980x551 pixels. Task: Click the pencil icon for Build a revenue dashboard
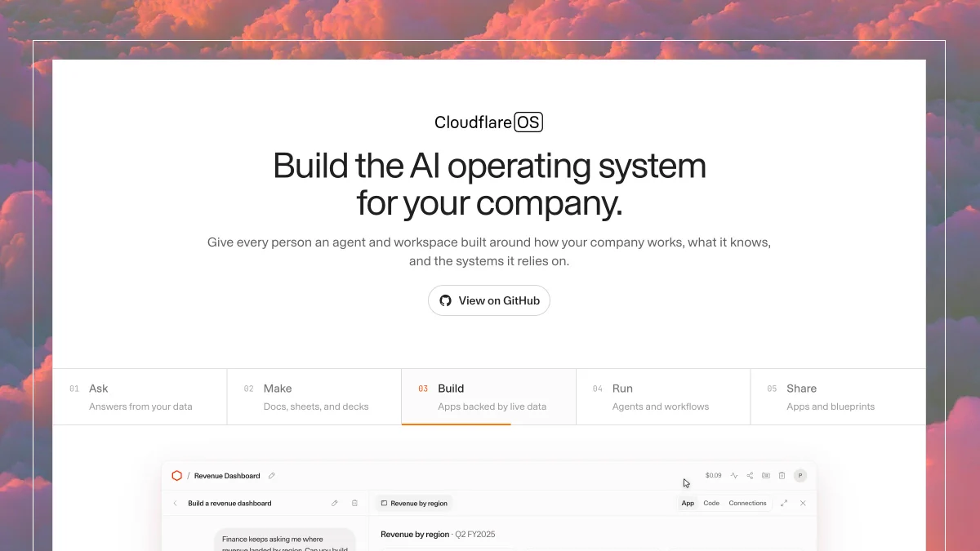click(335, 504)
